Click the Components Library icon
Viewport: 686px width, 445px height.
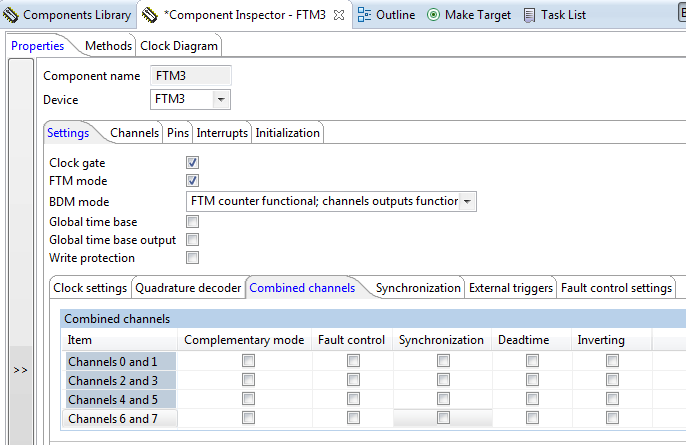click(x=11, y=15)
